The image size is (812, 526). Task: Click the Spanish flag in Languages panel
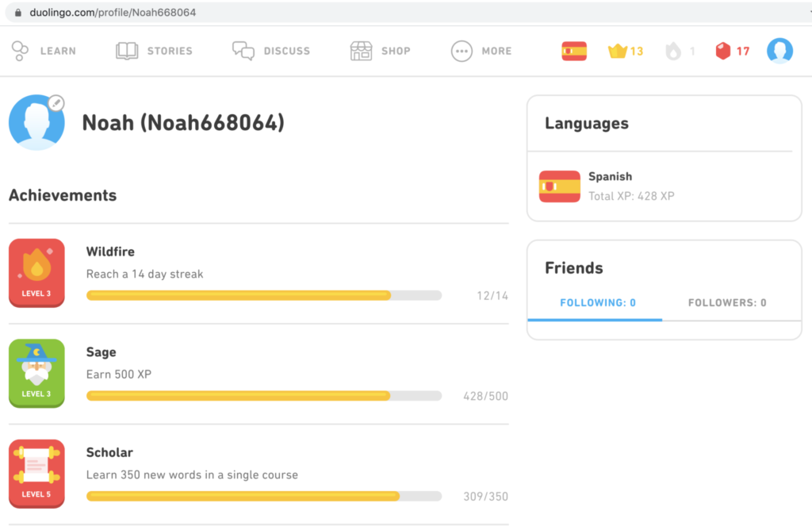[x=559, y=186]
